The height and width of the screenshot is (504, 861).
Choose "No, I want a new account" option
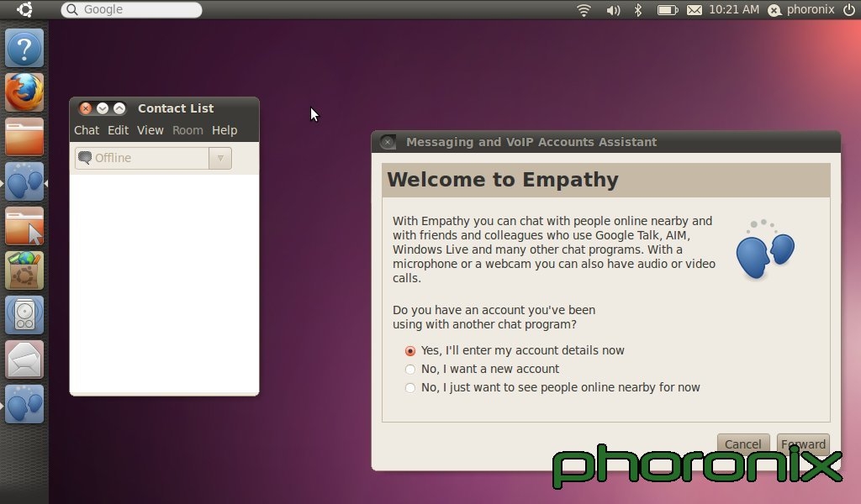click(x=410, y=370)
